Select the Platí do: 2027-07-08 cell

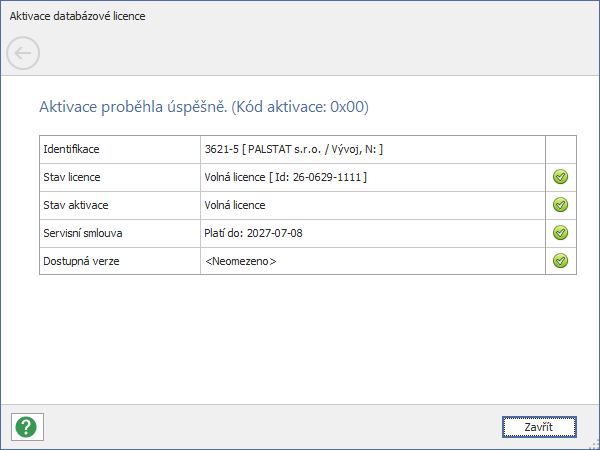pos(373,233)
